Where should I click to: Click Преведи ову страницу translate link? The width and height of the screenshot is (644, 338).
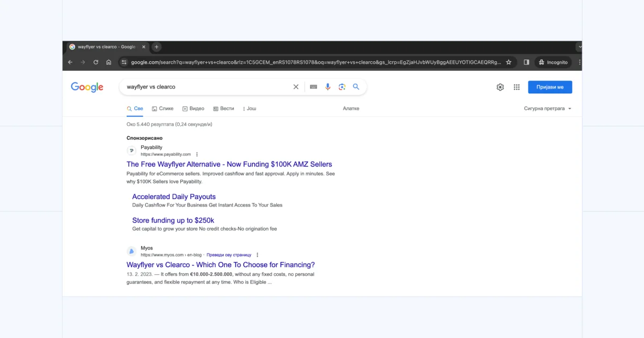coord(229,255)
